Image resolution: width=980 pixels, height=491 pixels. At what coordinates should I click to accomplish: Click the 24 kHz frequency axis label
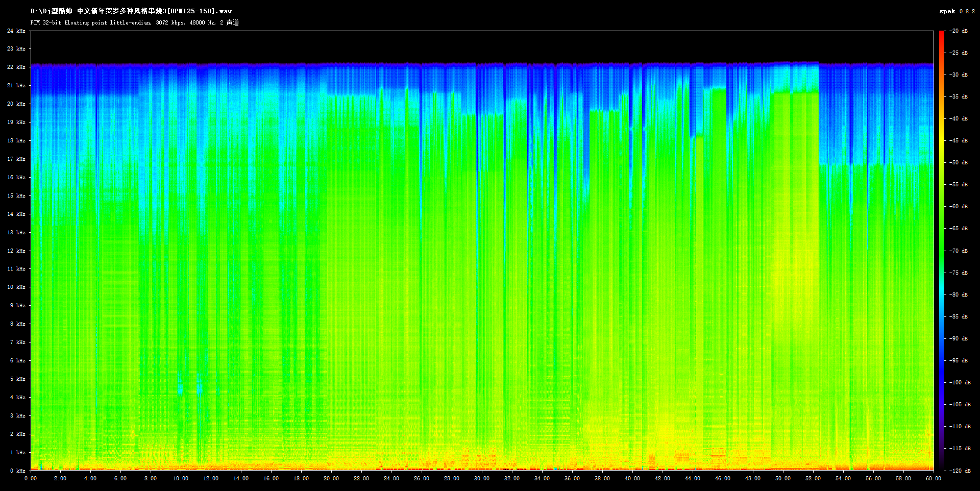(x=16, y=31)
